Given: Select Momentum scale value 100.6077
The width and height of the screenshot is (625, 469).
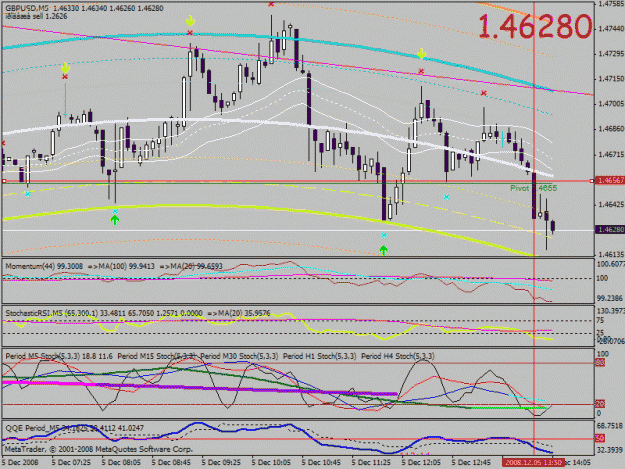Looking at the screenshot, I should coord(611,264).
